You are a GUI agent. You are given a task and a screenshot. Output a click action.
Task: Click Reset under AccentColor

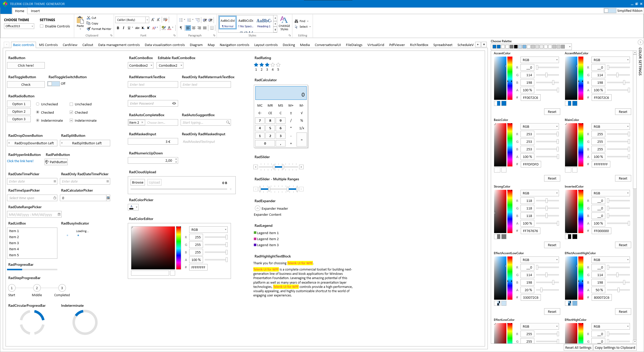[552, 112]
